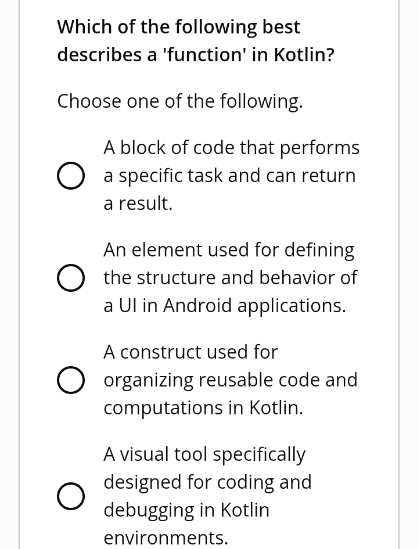
Task: Click the answer text 'A construct used for'
Action: pyautogui.click(x=191, y=352)
